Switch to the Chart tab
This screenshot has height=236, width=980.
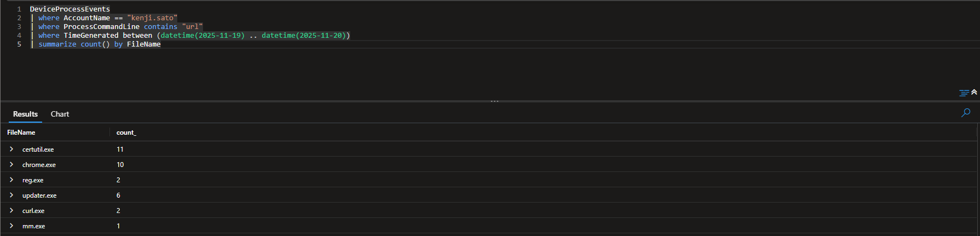pyautogui.click(x=60, y=114)
